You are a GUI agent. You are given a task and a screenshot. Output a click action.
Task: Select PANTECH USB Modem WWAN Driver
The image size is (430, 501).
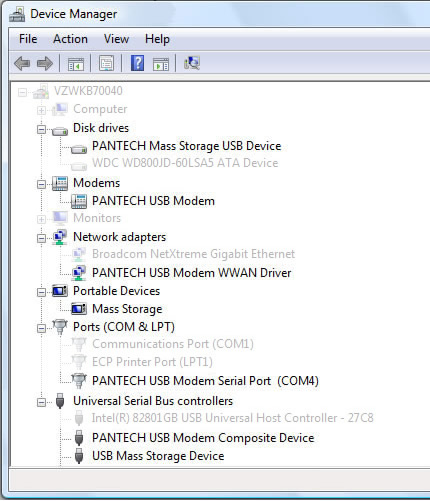coord(192,273)
